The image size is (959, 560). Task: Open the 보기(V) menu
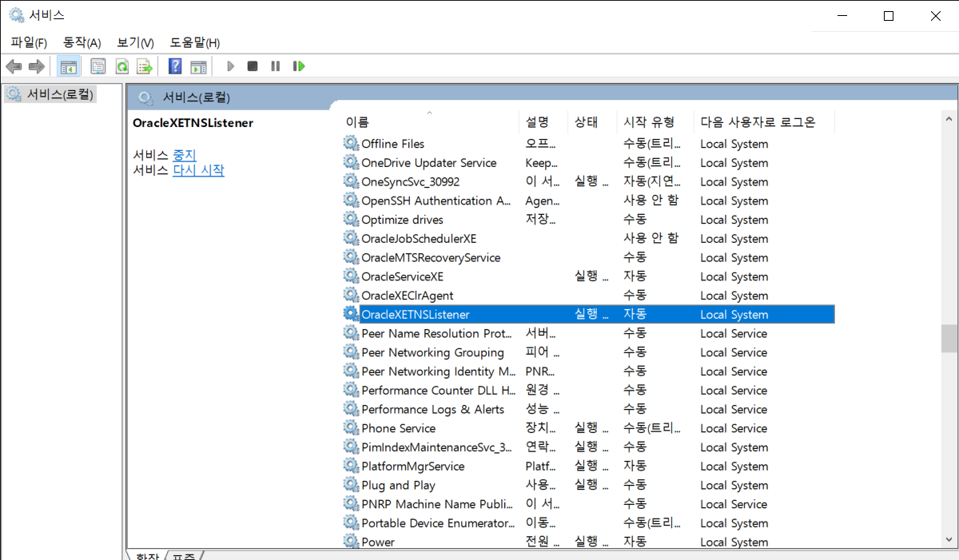coord(135,42)
